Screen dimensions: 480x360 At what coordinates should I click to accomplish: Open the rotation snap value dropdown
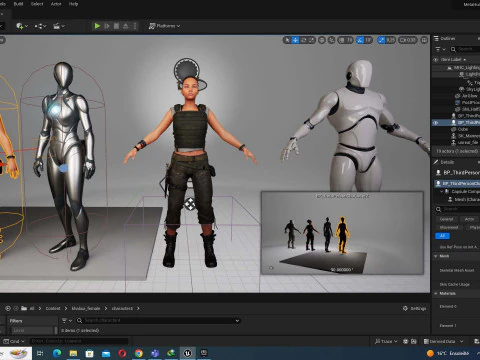[x=368, y=40]
